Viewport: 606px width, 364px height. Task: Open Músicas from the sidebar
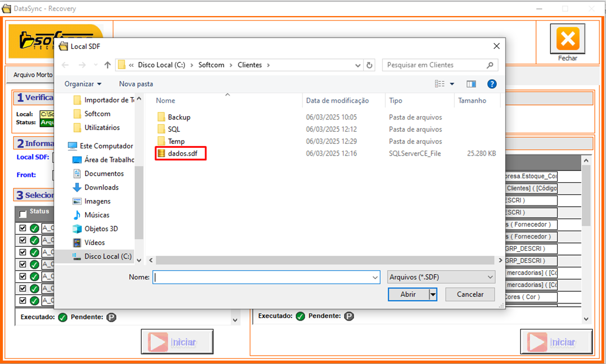point(97,215)
